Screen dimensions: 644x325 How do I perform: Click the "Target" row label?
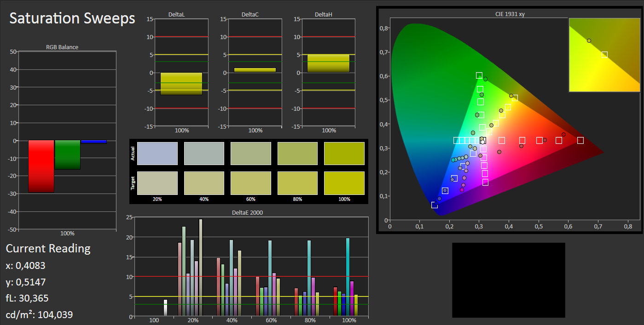click(133, 183)
